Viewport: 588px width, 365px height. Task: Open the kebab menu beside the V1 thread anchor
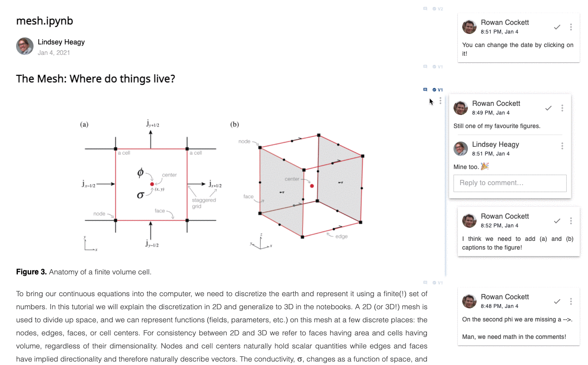[440, 101]
